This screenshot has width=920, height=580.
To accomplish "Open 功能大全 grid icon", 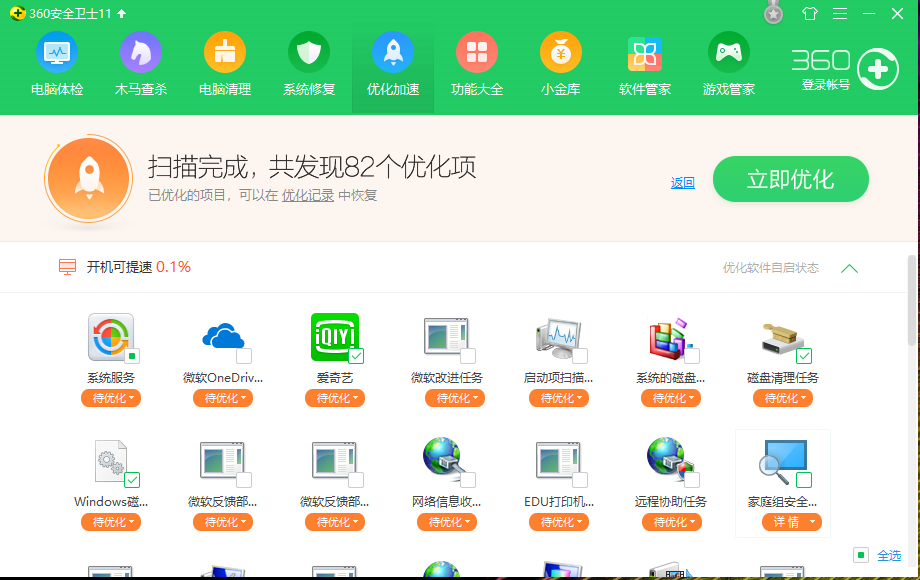I will point(477,52).
